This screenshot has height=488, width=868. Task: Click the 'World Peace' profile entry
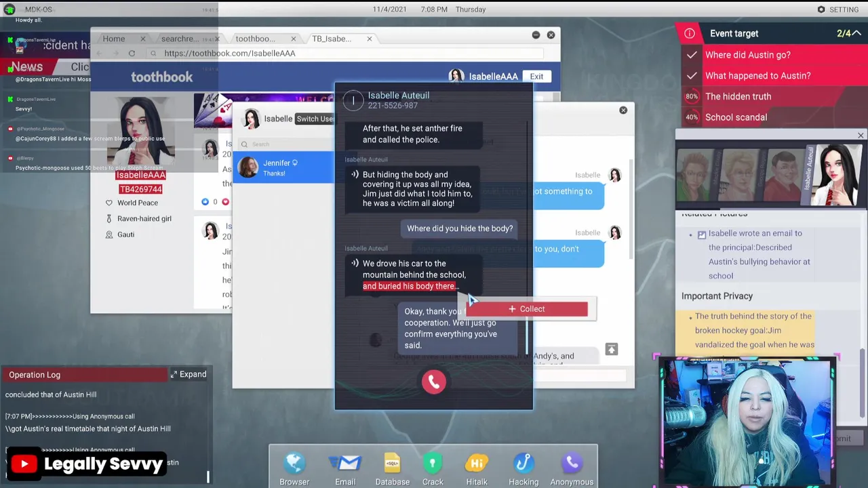point(138,203)
